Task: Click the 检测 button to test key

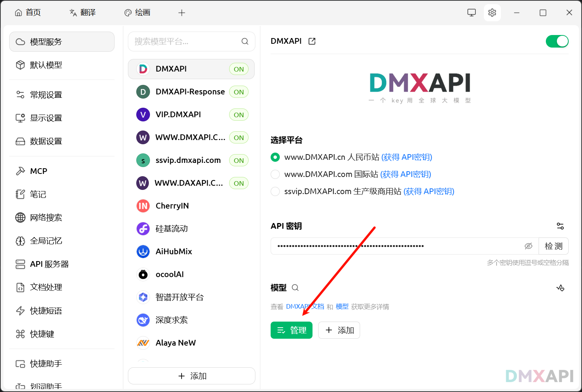Action: coord(553,246)
